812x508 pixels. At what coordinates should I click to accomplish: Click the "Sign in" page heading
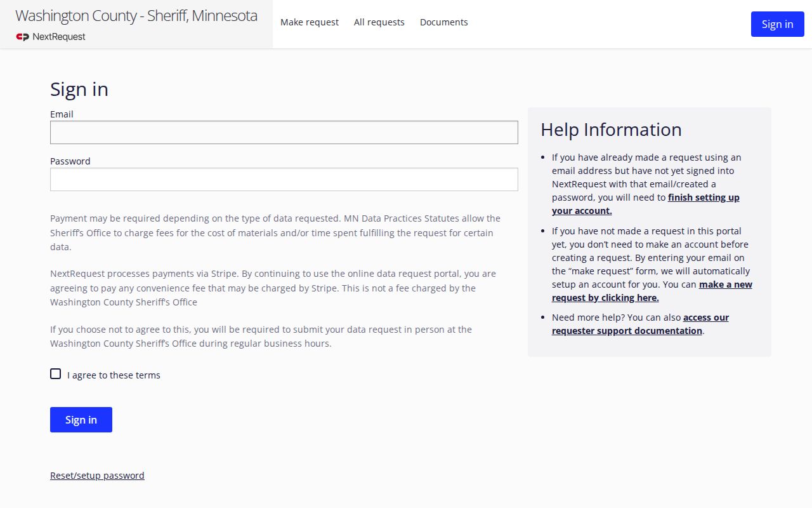tap(79, 90)
